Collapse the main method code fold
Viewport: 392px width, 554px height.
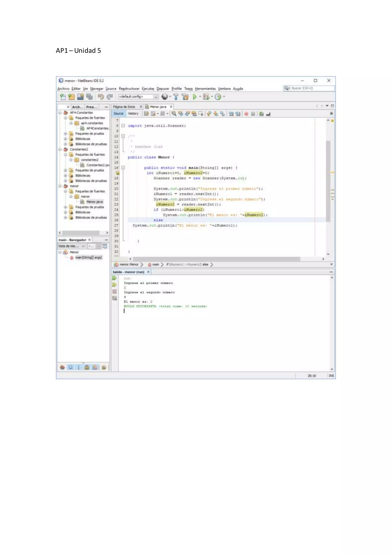click(123, 167)
